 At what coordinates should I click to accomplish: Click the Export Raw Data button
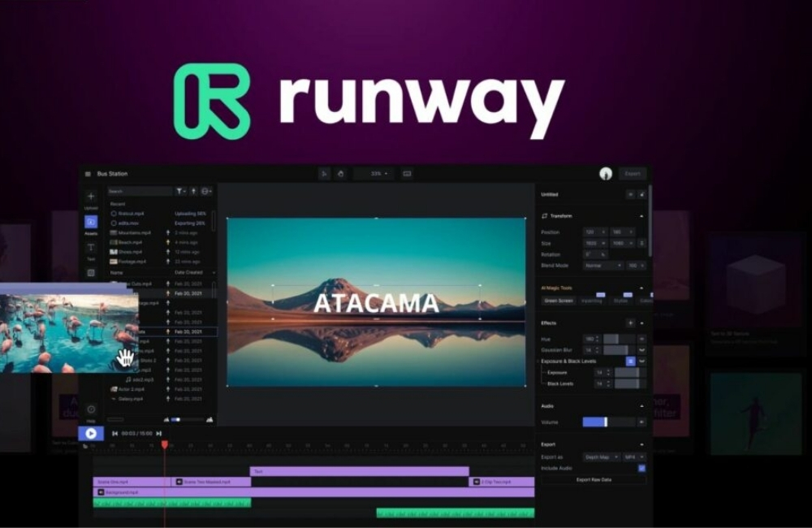coord(594,480)
